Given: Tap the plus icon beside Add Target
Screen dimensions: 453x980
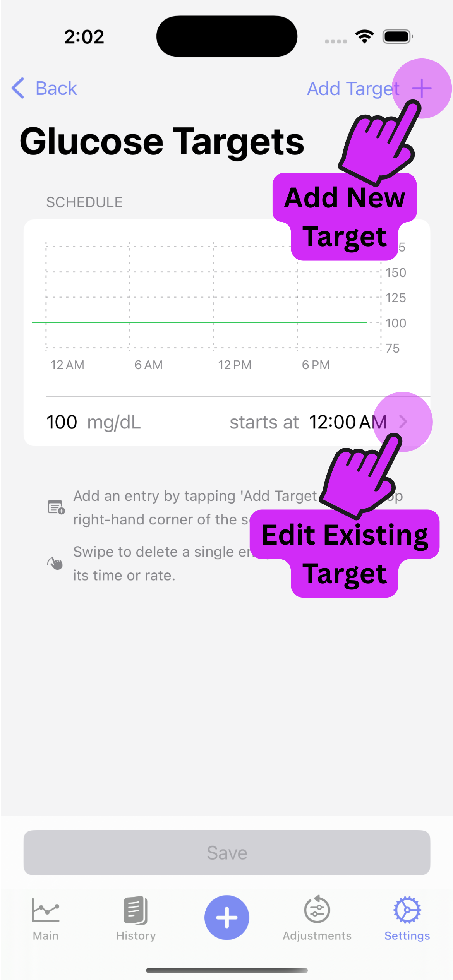Looking at the screenshot, I should pos(421,89).
